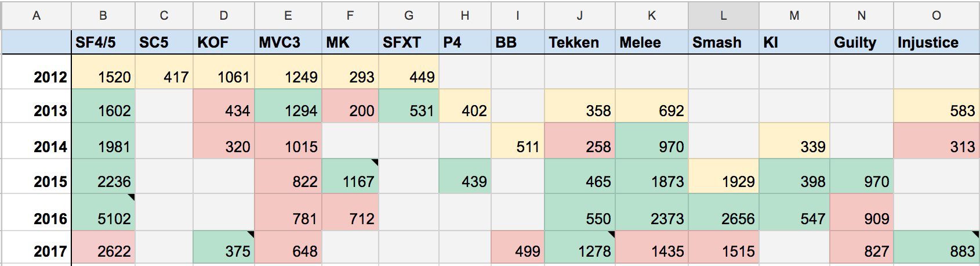Click the SF4/5 2016 cell showing 5102
Image resolution: width=980 pixels, height=266 pixels.
103,218
